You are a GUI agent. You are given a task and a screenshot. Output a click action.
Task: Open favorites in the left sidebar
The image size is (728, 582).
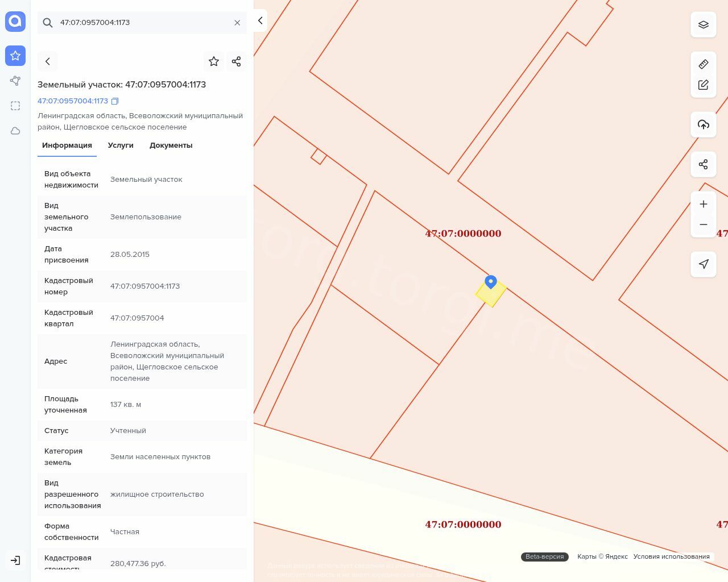[15, 56]
